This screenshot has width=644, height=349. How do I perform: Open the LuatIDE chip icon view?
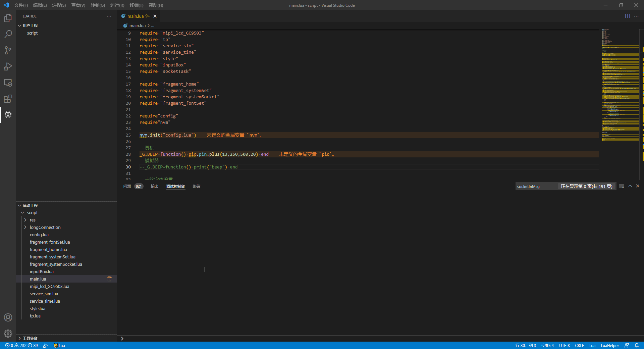[8, 115]
